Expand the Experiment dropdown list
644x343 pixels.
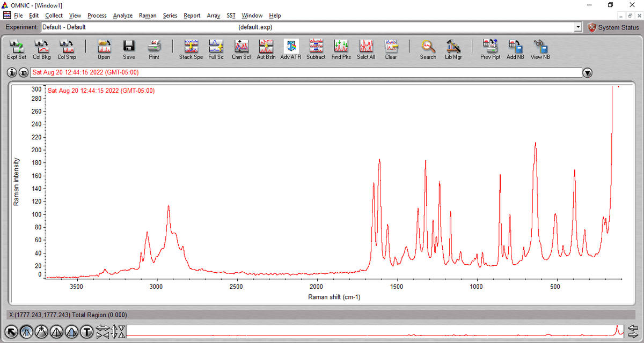tap(579, 27)
